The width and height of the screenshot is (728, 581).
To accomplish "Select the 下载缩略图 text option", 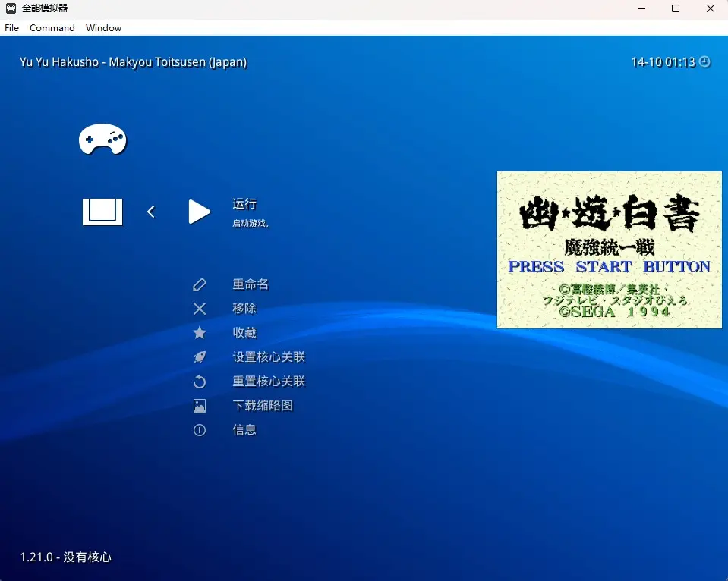I will (263, 406).
